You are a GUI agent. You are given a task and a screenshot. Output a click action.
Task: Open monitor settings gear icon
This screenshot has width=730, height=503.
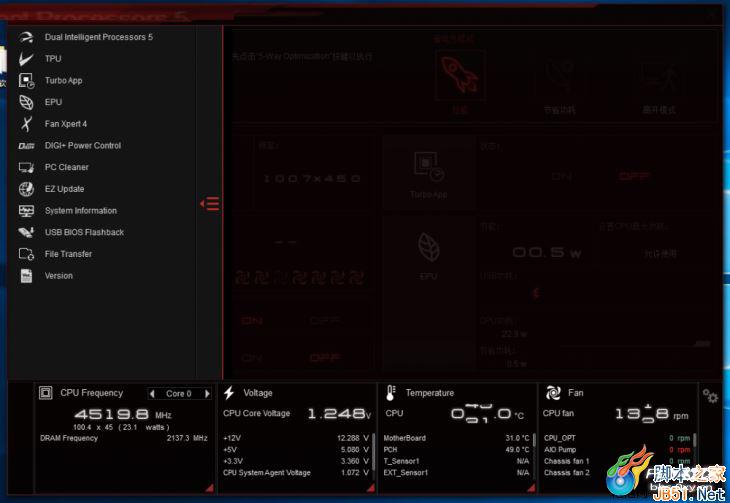[710, 396]
